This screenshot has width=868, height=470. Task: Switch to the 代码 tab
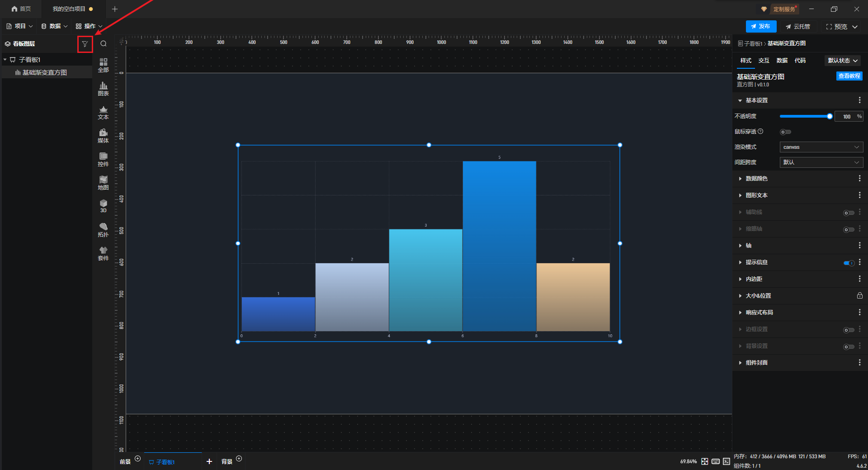click(x=800, y=61)
